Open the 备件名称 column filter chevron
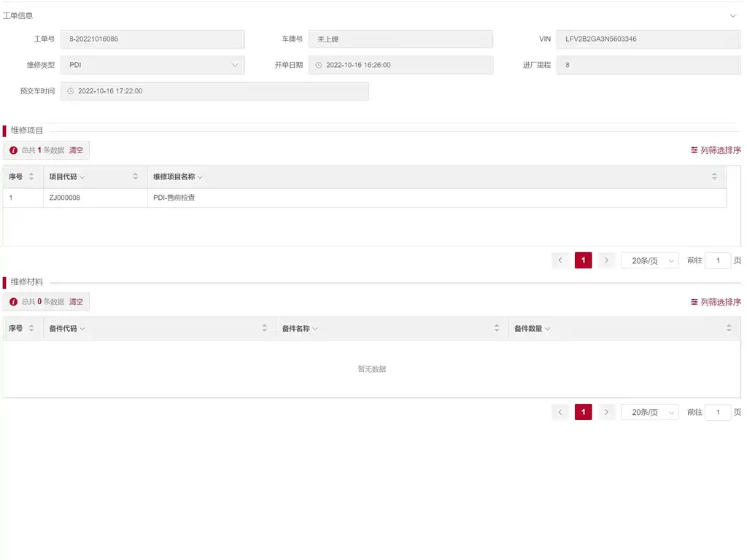The width and height of the screenshot is (747, 560). 315,329
